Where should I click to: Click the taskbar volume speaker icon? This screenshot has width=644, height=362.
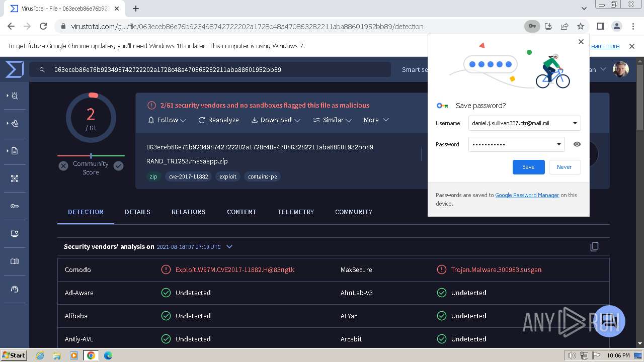[573, 355]
